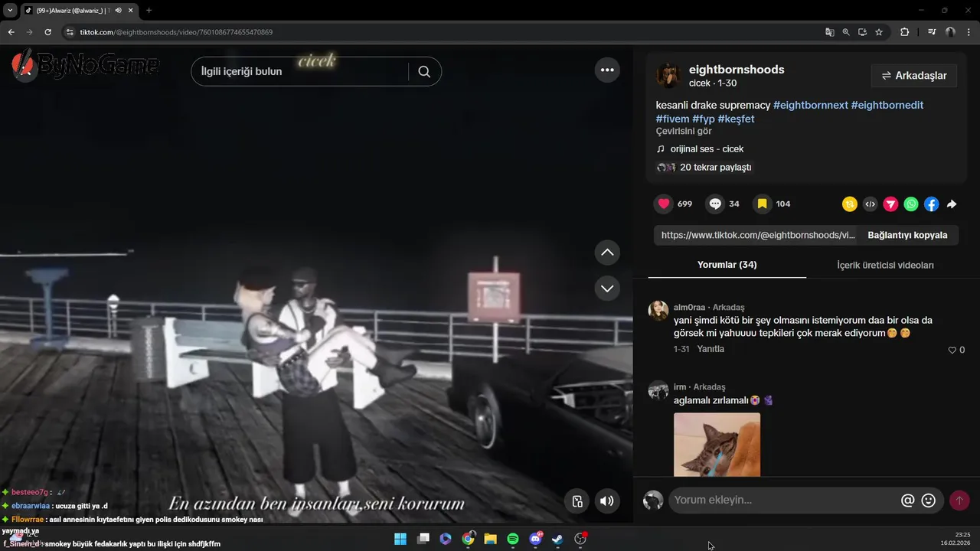
Task: Open the #eightbornedit hashtag
Action: click(887, 105)
